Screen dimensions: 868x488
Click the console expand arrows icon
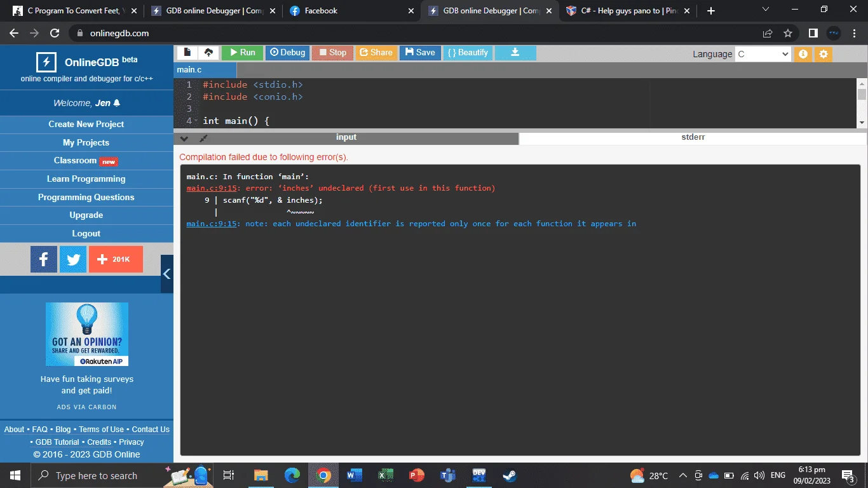tap(203, 139)
